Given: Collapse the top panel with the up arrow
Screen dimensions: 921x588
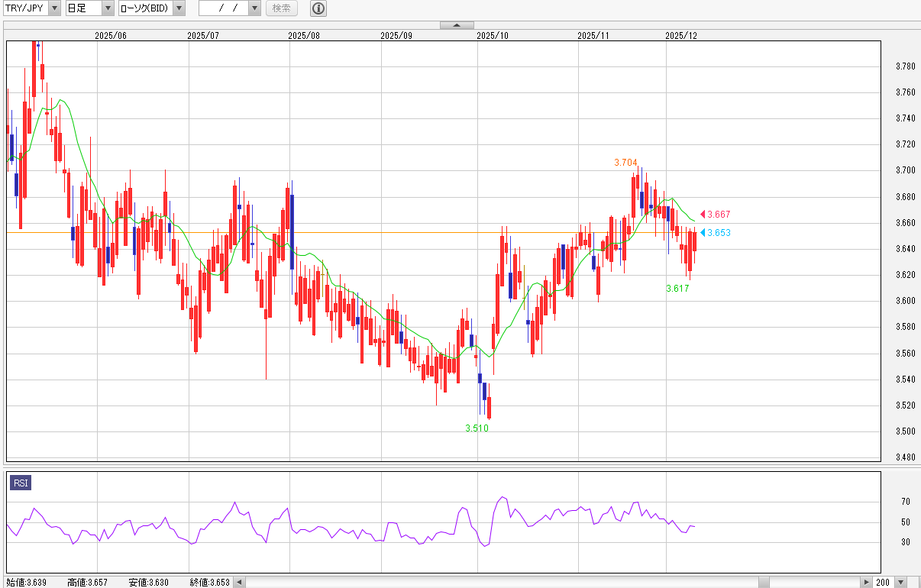Looking at the screenshot, I should pyautogui.click(x=457, y=25).
